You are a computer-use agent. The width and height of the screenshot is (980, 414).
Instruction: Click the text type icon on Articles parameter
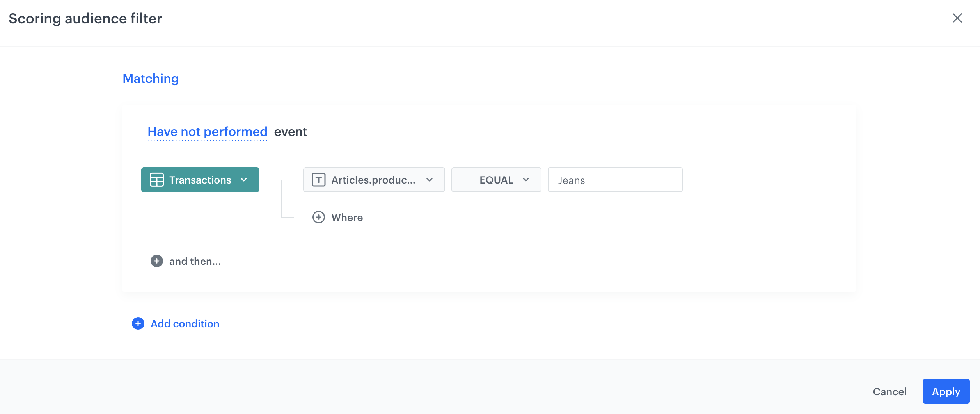319,180
